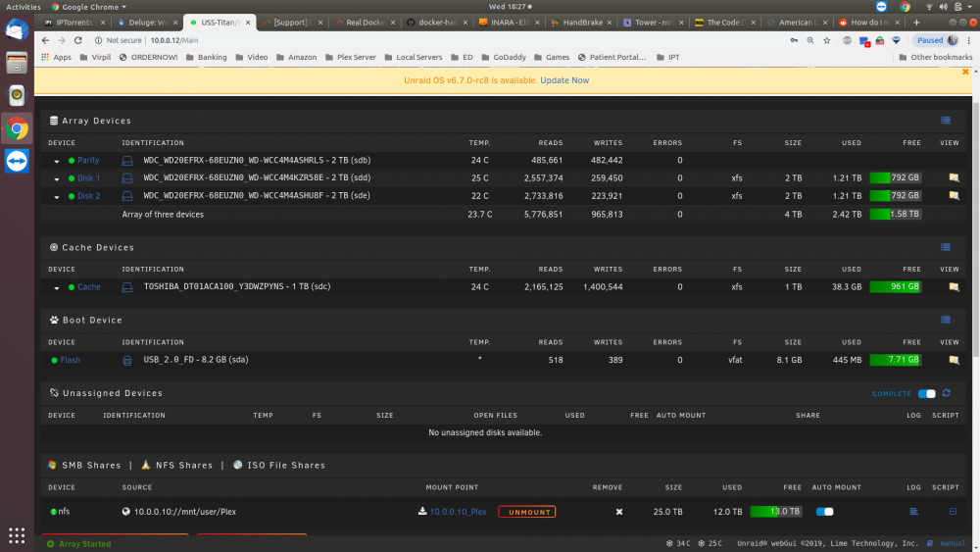Open Boot Device list view icon
The image size is (980, 552).
(x=946, y=320)
